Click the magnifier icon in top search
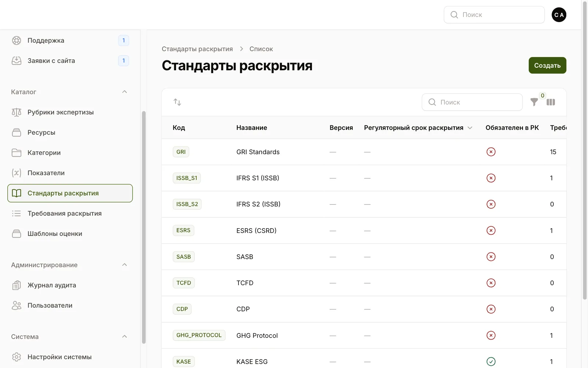Viewport: 588px width, 368px height. click(454, 15)
